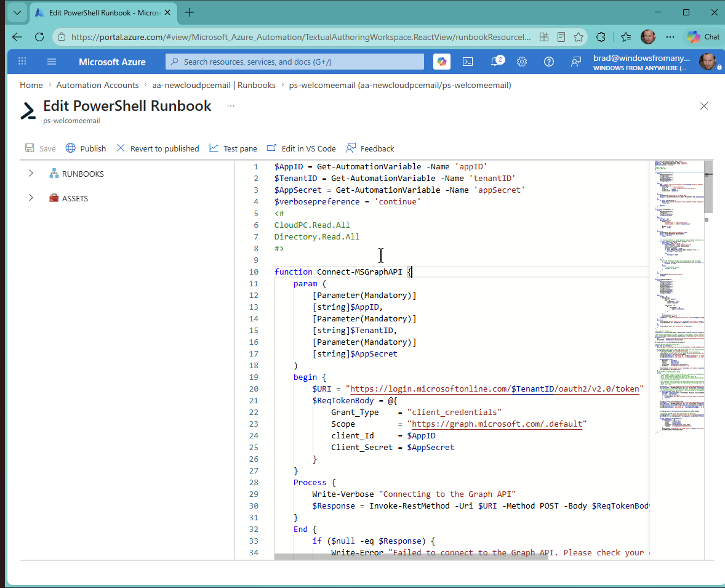Open browser profile avatar
725x588 pixels.
(x=648, y=37)
